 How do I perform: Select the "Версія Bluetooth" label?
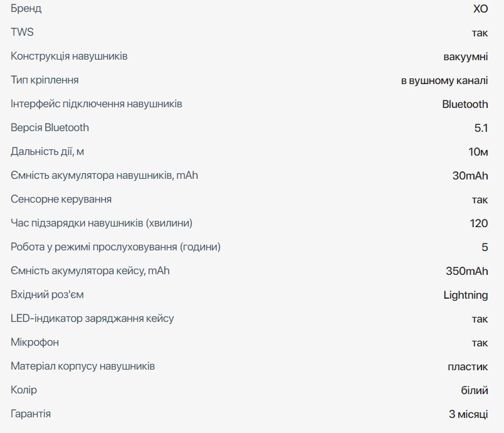click(x=50, y=127)
